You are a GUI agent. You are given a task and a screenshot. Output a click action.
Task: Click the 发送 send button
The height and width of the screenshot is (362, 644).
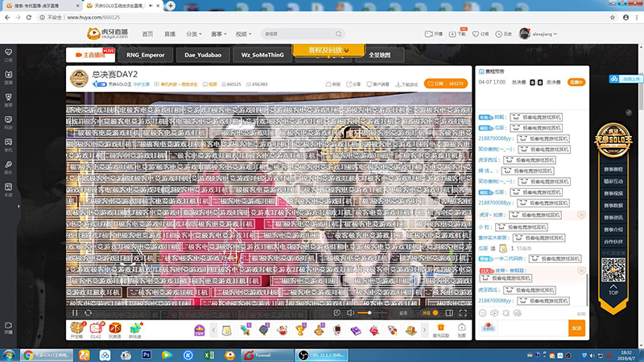tap(576, 328)
